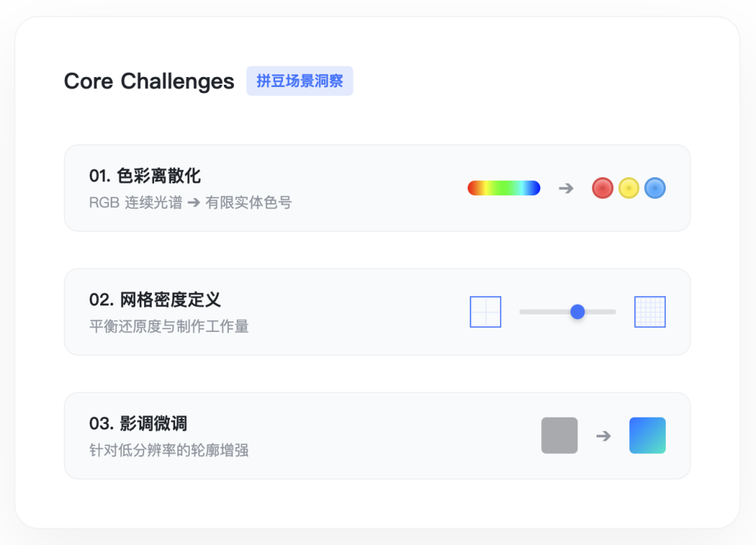756x545 pixels.
Task: Click the blue gradient square swatch
Action: click(647, 436)
